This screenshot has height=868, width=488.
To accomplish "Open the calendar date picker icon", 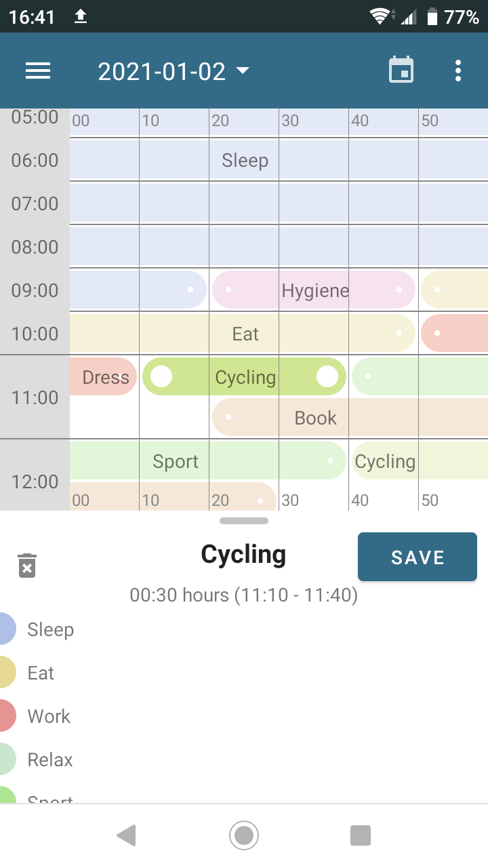I will point(401,71).
